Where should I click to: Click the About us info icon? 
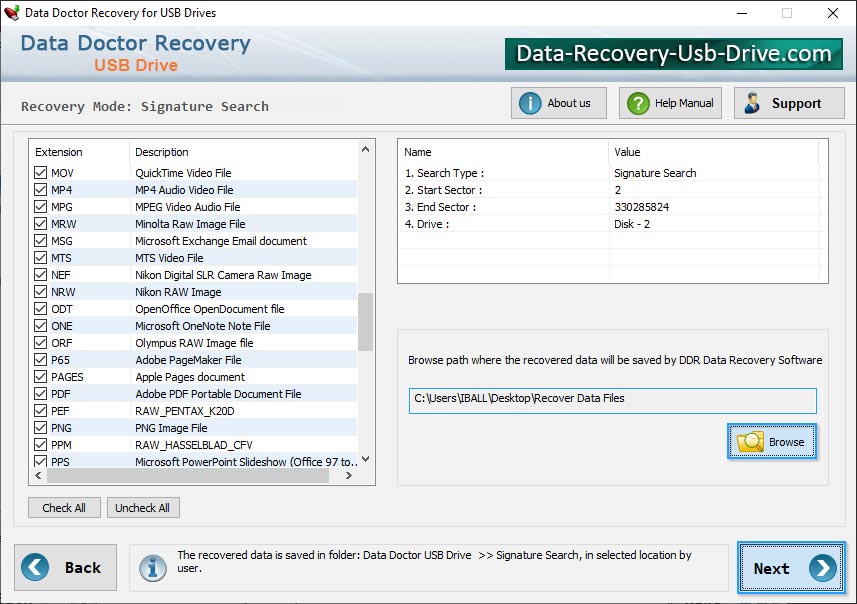tap(530, 103)
